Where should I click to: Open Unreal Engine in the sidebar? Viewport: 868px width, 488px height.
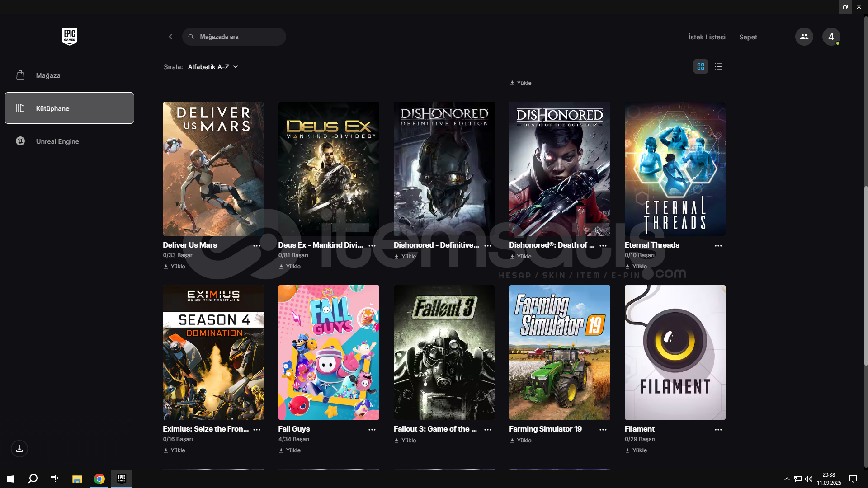[x=69, y=141]
